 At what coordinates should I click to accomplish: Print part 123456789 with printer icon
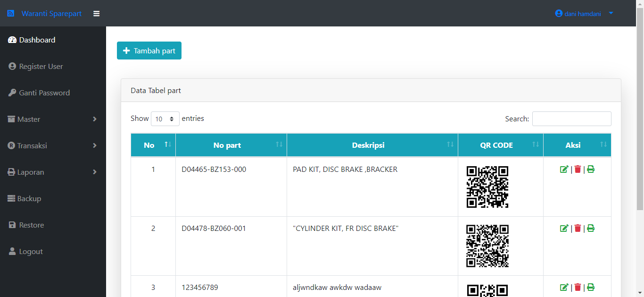pos(591,287)
